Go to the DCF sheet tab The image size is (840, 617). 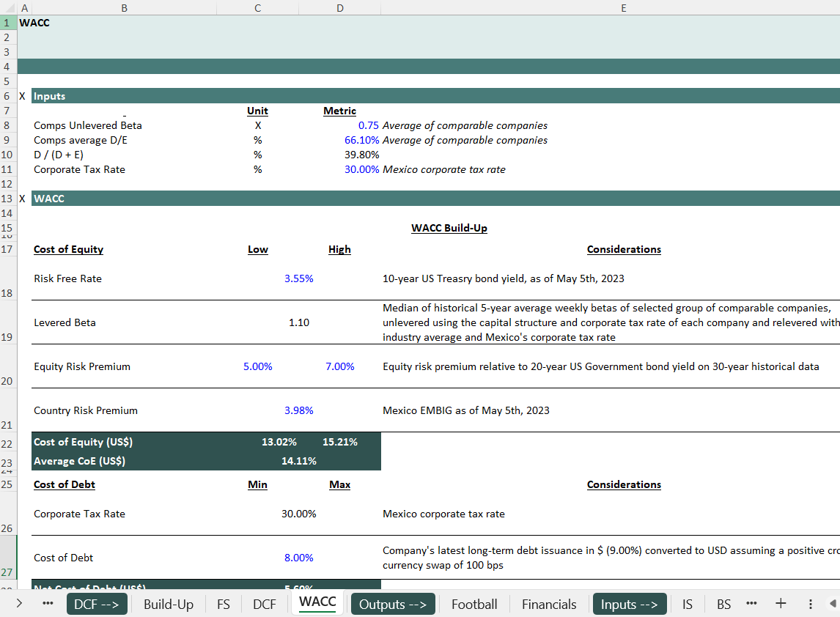[x=264, y=604]
